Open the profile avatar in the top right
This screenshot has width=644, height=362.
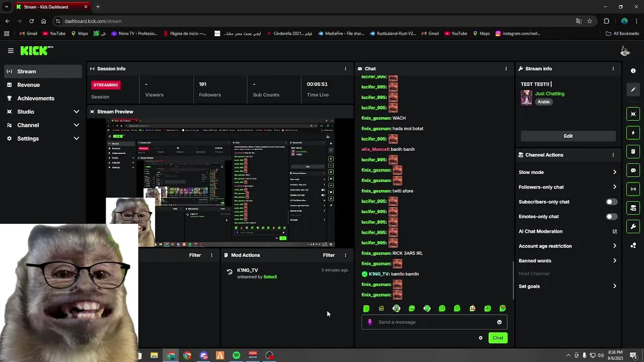pyautogui.click(x=625, y=51)
